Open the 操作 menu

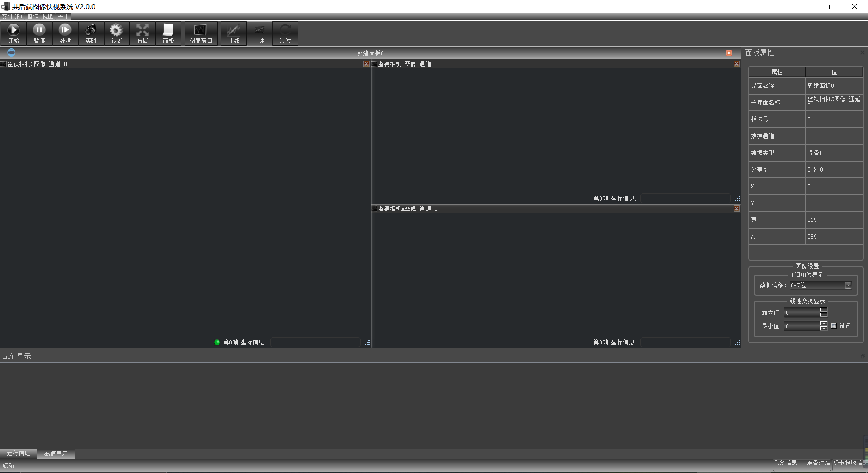[x=33, y=16]
